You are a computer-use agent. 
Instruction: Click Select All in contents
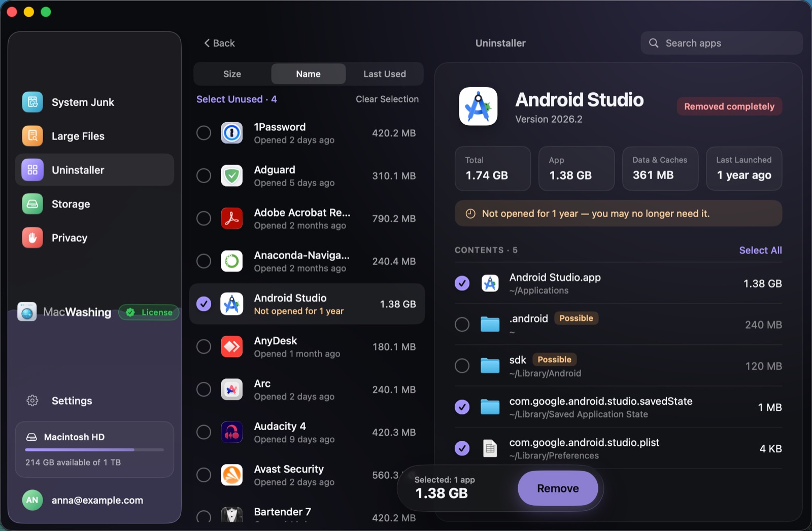coord(760,250)
